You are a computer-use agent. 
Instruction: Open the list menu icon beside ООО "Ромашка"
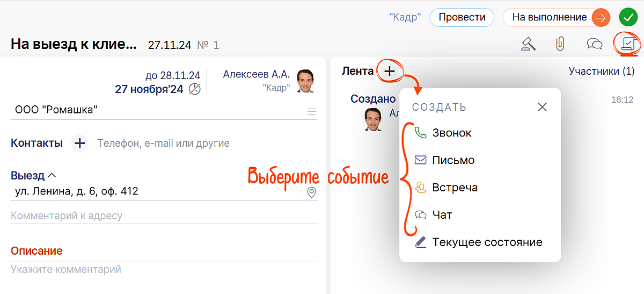tap(311, 112)
